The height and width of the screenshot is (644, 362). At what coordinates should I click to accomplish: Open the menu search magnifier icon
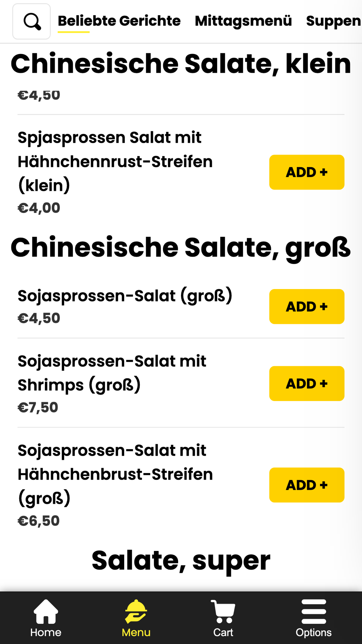(x=31, y=21)
